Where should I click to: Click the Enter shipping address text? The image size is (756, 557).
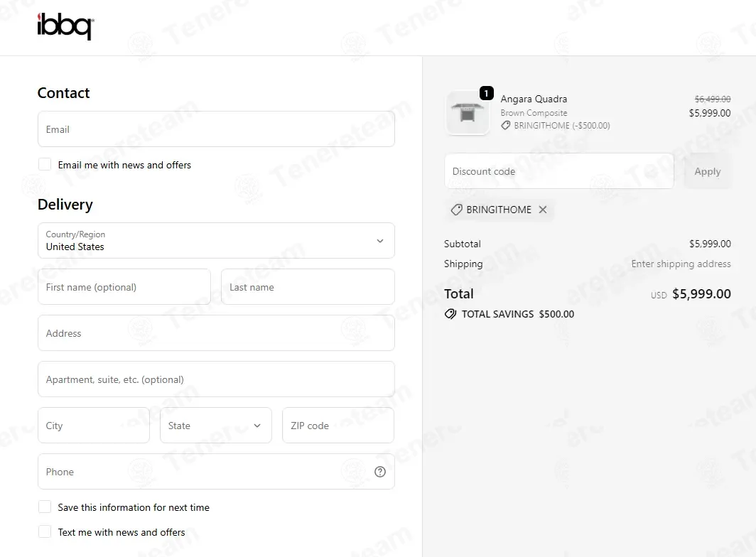681,264
